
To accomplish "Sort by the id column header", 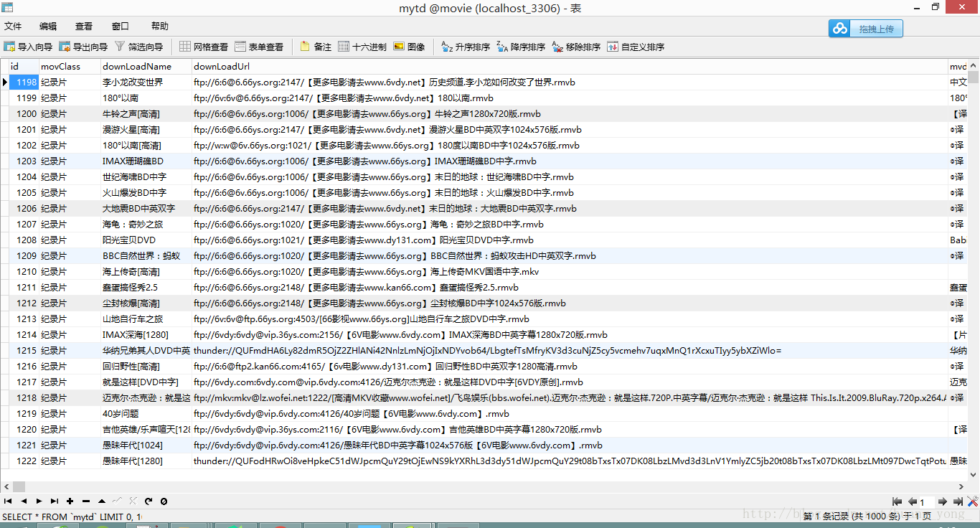I will (23, 66).
